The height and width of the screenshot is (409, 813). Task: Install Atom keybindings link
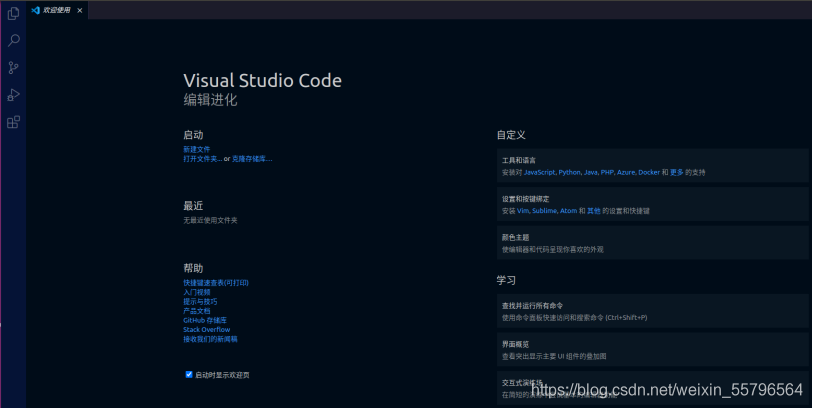(568, 211)
